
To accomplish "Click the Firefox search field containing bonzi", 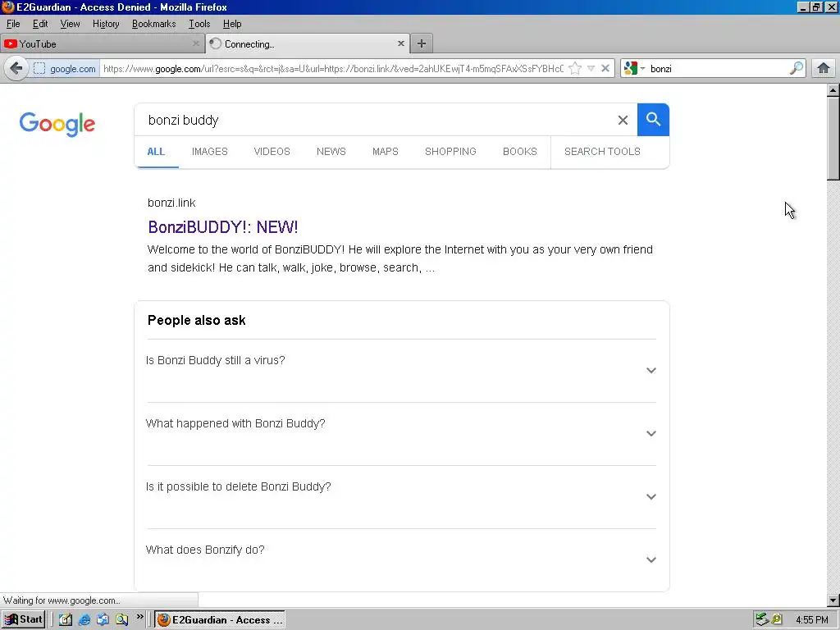I will 717,69.
